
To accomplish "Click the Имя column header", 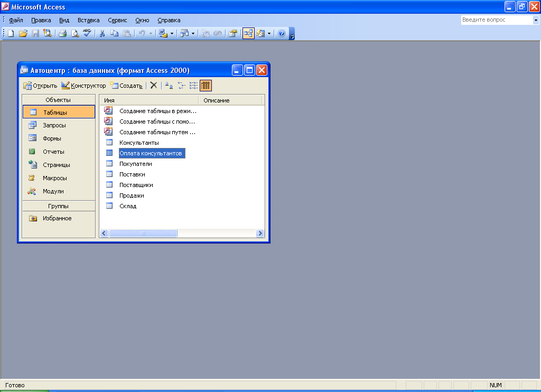I will pos(149,100).
